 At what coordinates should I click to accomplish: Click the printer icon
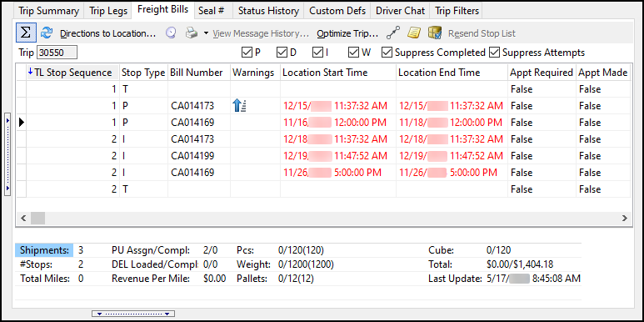[192, 33]
